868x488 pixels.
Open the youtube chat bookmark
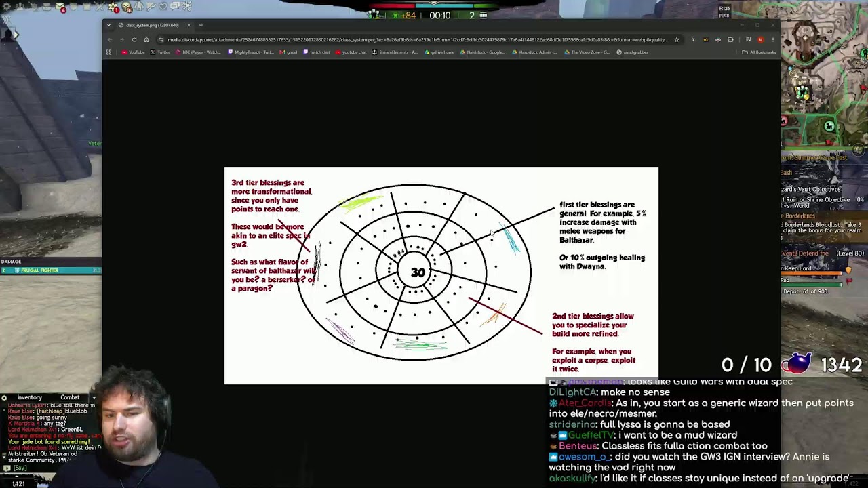pyautogui.click(x=351, y=52)
